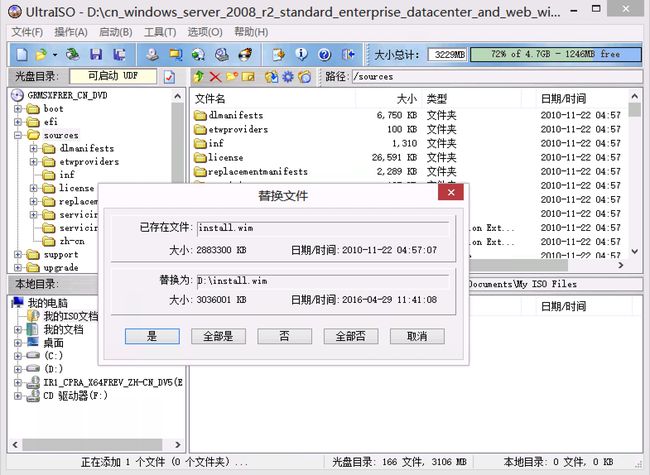This screenshot has height=475, width=650.
Task: Click the Extract files icon before the gear
Action: [272, 77]
